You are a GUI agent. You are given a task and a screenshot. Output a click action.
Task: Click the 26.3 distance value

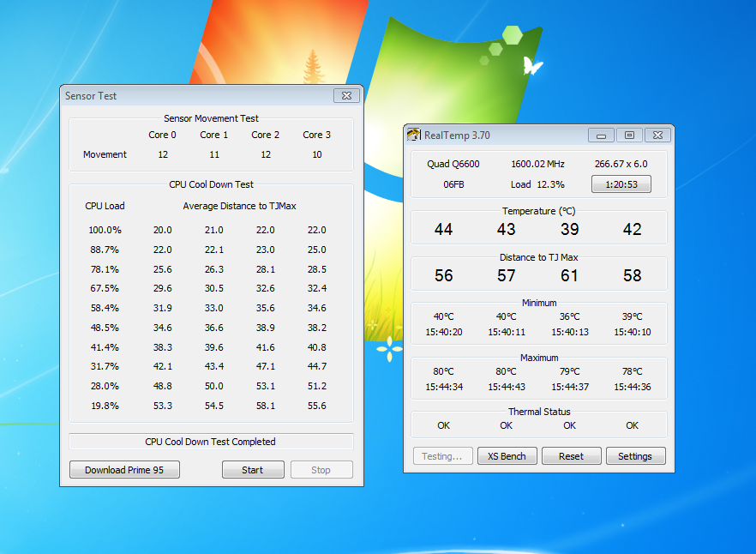[214, 269]
